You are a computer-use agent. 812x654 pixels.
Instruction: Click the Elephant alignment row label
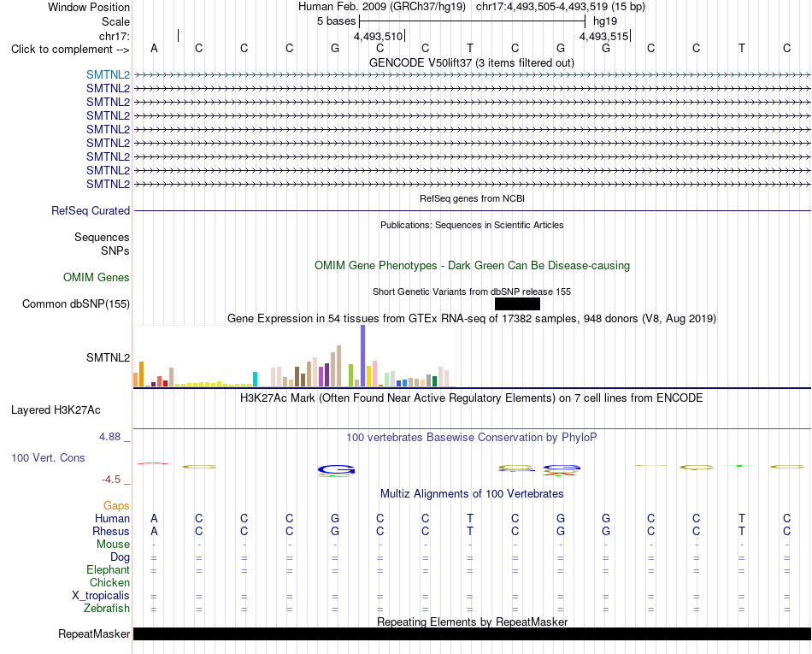108,570
